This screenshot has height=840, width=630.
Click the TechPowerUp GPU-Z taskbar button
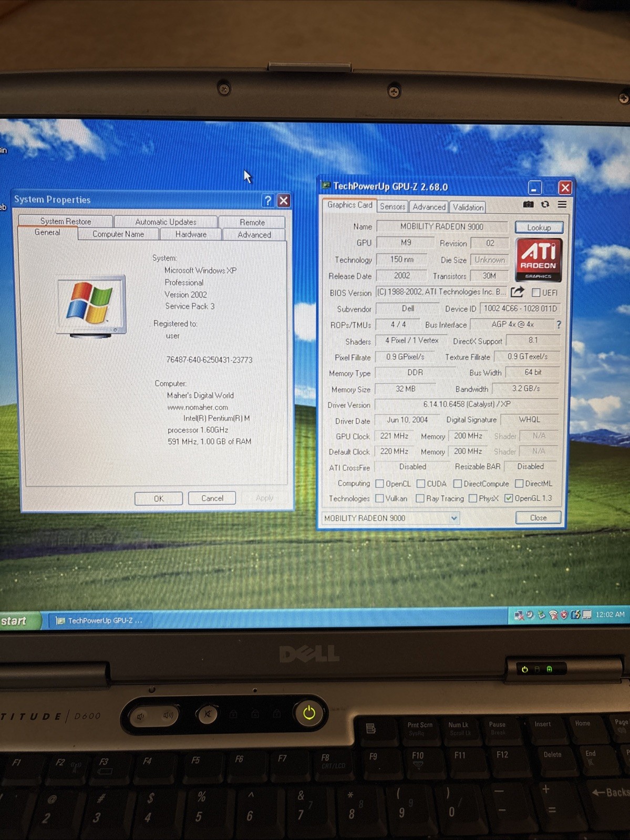(100, 620)
